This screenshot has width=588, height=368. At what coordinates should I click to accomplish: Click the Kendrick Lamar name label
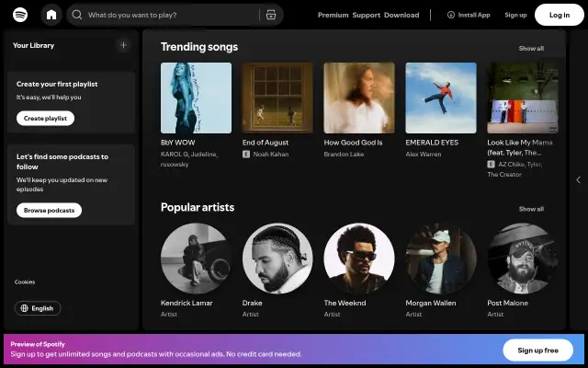coord(187,303)
